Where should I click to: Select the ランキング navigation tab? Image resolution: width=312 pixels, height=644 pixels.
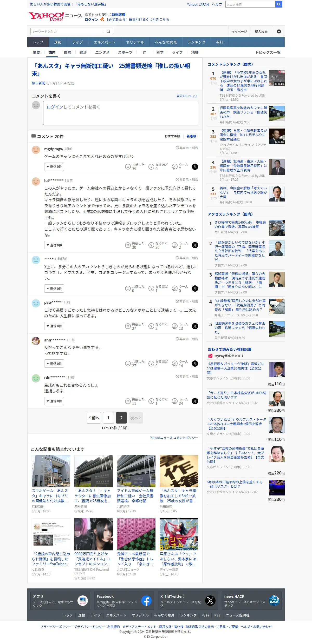(x=197, y=42)
